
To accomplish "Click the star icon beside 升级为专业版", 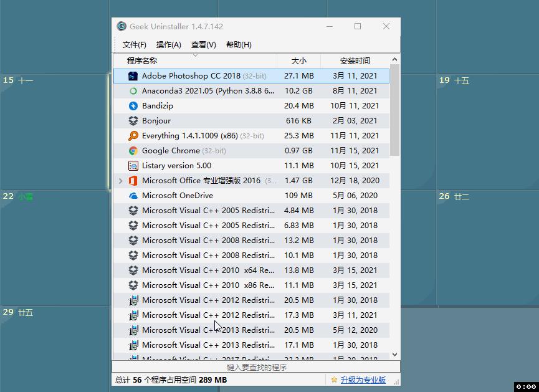I will click(335, 379).
